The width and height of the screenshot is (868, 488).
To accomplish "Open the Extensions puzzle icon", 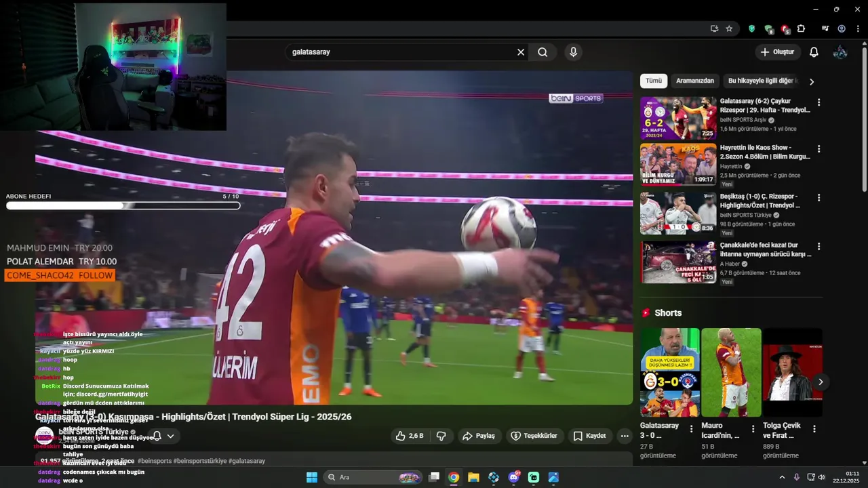I will [x=802, y=28].
